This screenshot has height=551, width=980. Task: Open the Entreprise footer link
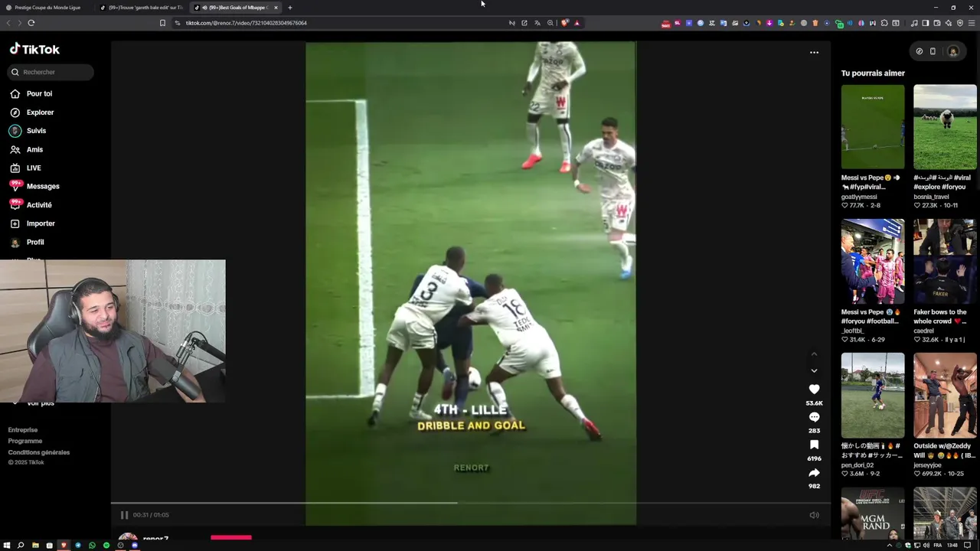[23, 430]
